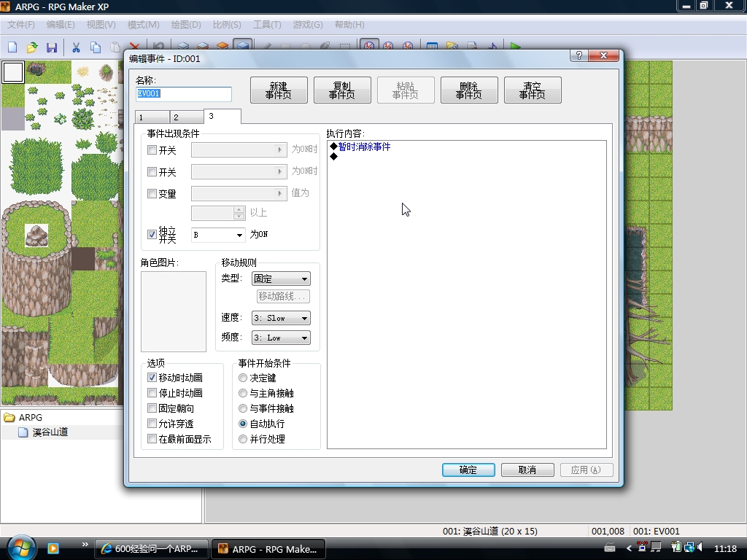Viewport: 747px width, 560px height.
Task: Toggle the 变量 condition checkbox
Action: click(152, 193)
